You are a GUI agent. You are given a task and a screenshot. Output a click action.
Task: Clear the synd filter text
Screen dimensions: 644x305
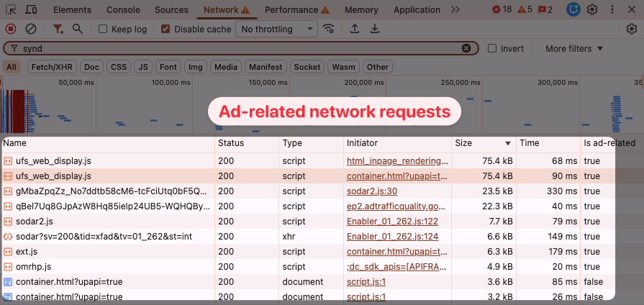pyautogui.click(x=466, y=48)
